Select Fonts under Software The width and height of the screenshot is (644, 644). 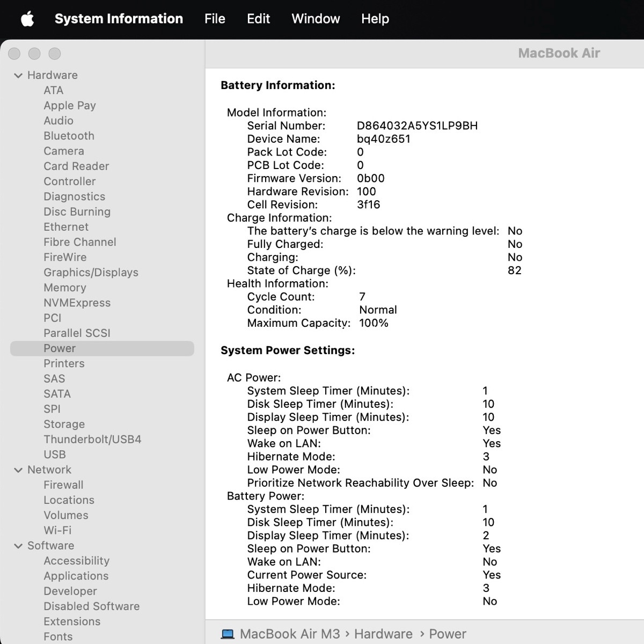(58, 636)
